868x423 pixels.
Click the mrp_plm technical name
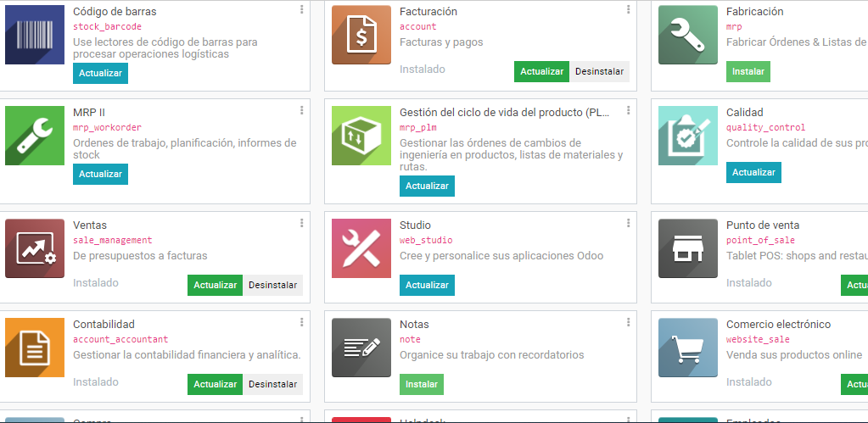(x=418, y=127)
